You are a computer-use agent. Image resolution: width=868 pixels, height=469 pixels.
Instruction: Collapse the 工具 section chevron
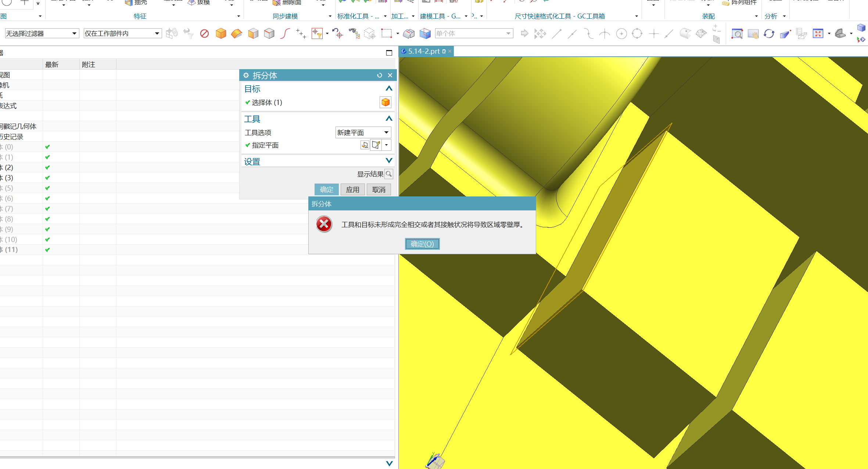click(x=389, y=118)
